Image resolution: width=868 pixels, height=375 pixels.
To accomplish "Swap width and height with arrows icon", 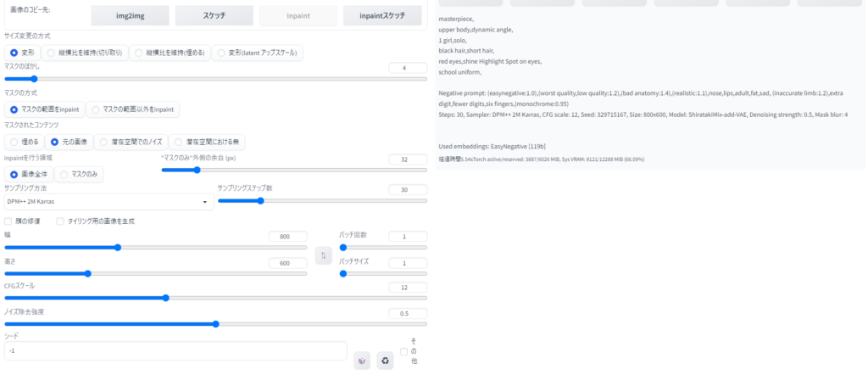I will tap(323, 255).
